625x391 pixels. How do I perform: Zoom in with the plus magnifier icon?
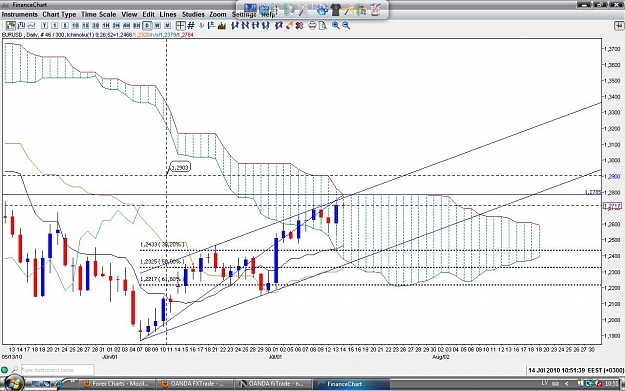point(336,26)
